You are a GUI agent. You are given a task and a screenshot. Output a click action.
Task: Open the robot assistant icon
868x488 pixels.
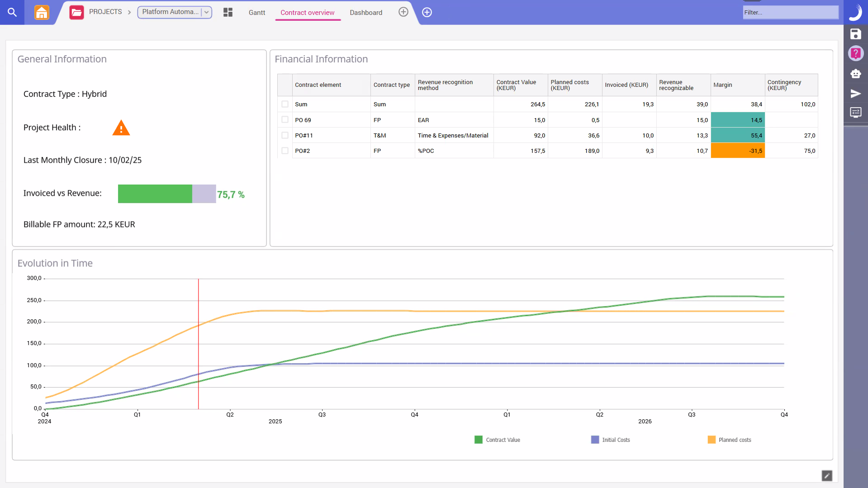855,73
